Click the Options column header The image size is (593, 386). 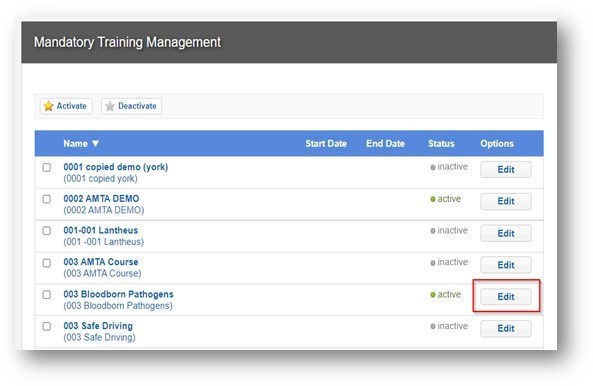[x=497, y=144]
